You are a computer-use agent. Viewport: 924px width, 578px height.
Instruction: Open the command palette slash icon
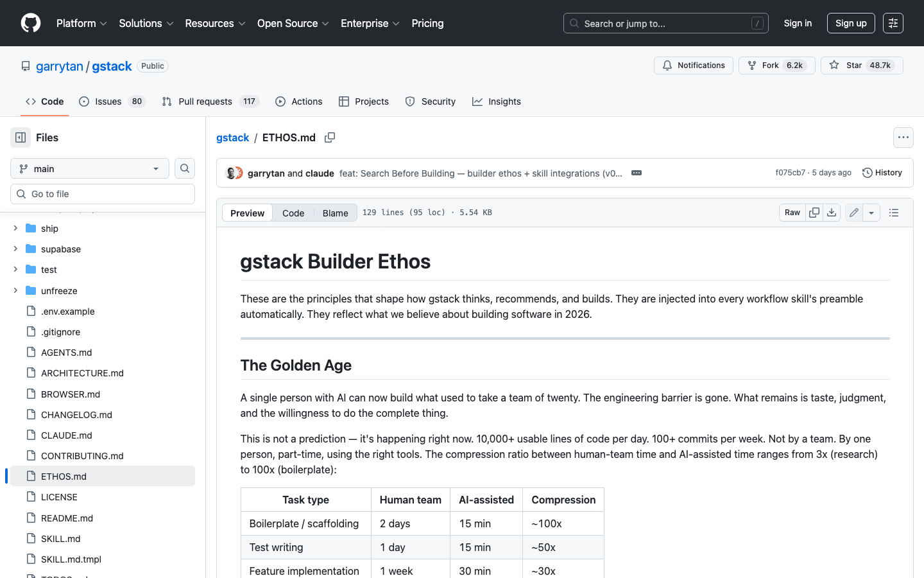click(x=757, y=23)
